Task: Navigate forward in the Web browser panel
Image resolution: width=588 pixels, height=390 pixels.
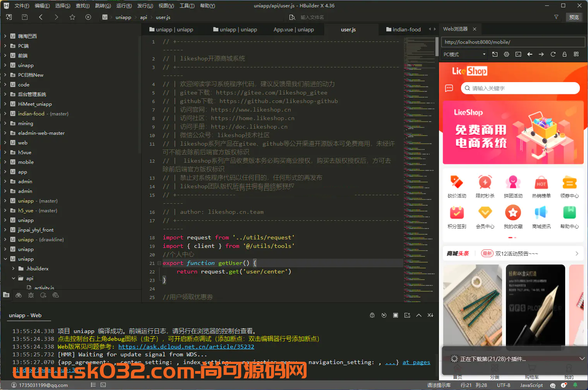Action: click(542, 54)
